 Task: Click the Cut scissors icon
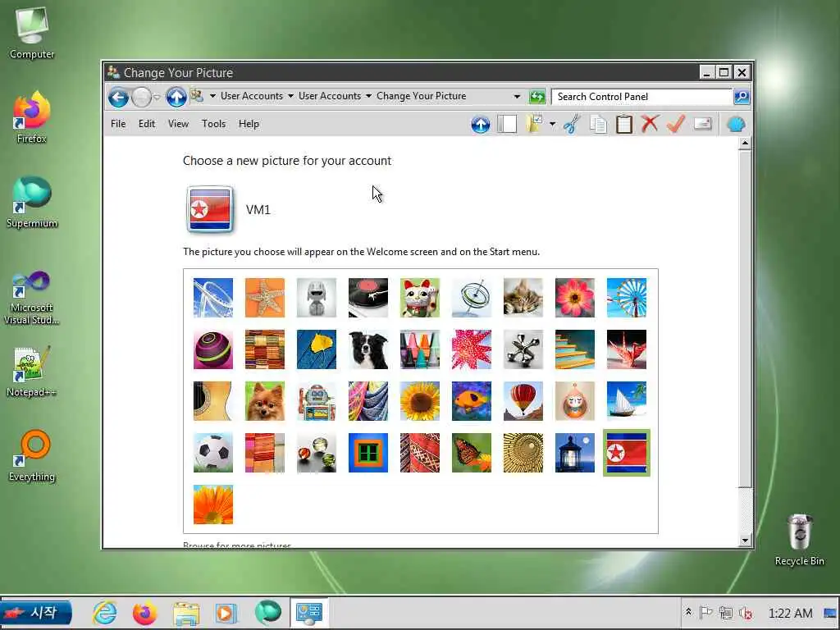click(x=572, y=125)
